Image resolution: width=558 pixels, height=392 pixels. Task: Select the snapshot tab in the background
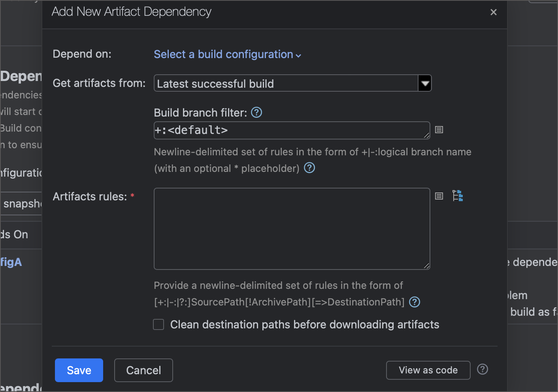(x=22, y=204)
